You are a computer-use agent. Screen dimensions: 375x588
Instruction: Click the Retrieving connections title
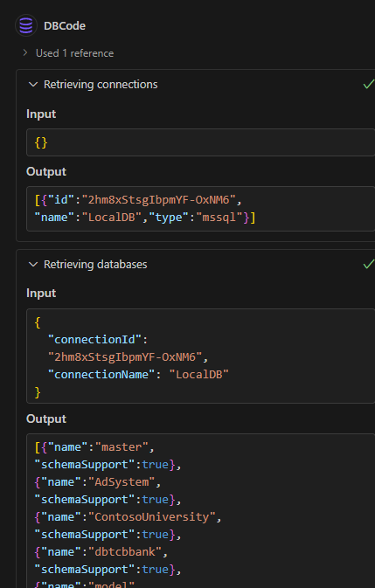(x=101, y=85)
